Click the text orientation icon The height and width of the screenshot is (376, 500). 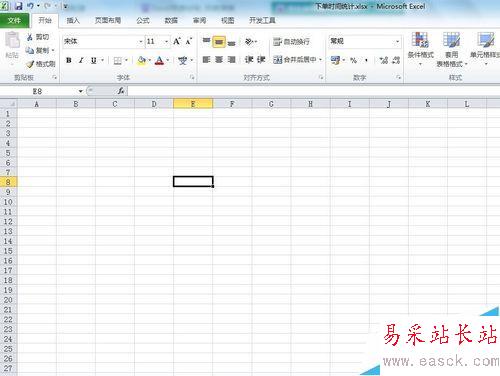click(x=249, y=41)
